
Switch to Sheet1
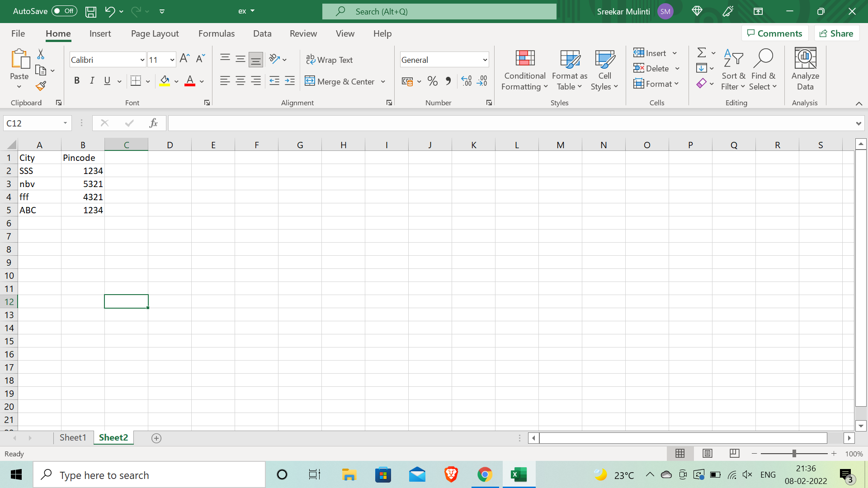click(73, 437)
